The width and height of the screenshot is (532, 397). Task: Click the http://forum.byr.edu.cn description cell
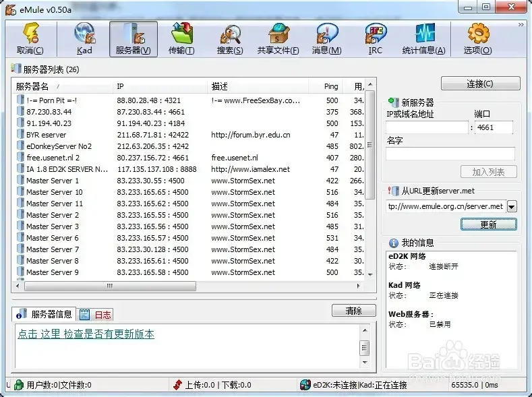[x=250, y=135]
